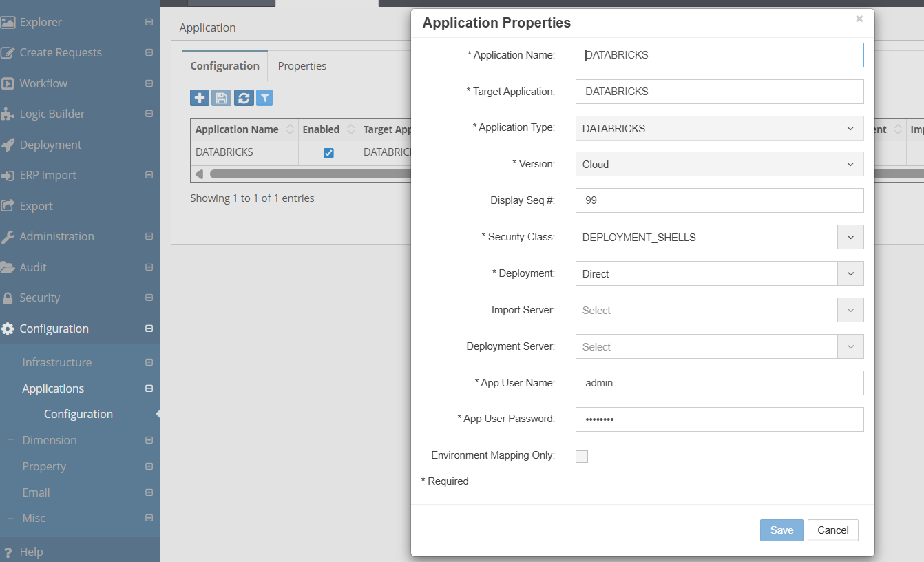The height and width of the screenshot is (562, 924).
Task: Open the Logic Builder sidebar icon
Action: [54, 114]
